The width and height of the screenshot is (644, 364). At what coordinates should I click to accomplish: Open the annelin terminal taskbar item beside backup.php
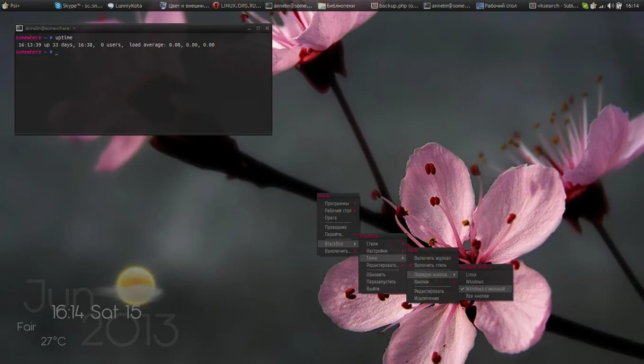tap(448, 6)
